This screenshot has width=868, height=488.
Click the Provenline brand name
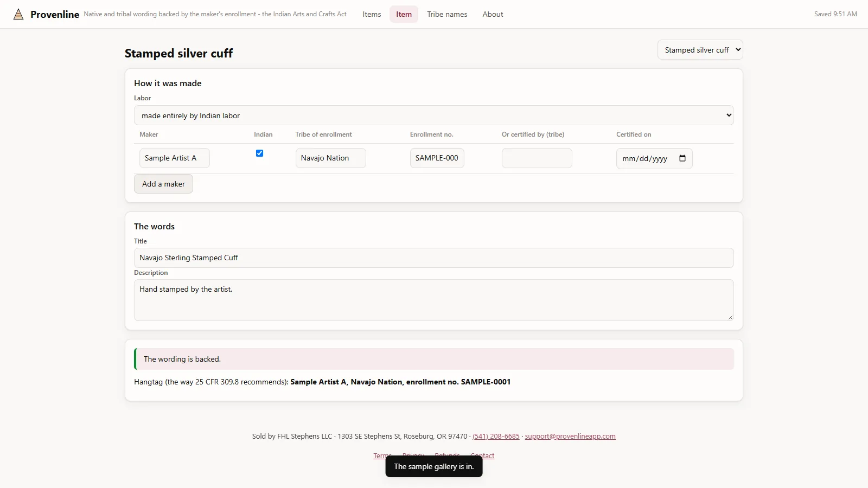pyautogui.click(x=55, y=15)
